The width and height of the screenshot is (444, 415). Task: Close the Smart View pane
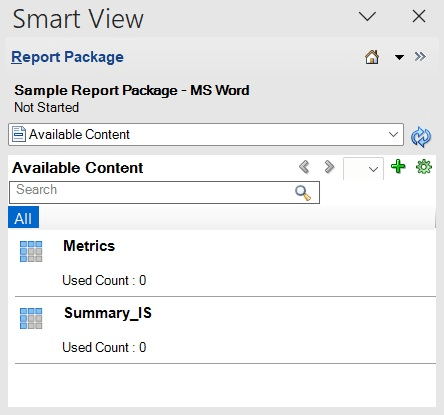(419, 16)
